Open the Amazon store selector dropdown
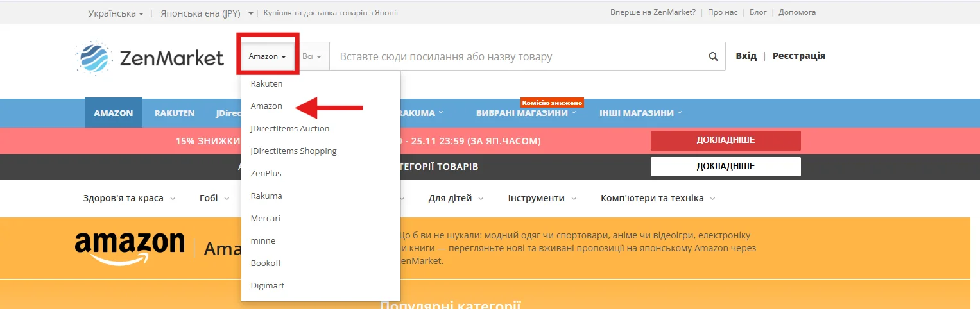Screen dimensions: 980x309 pos(268,56)
